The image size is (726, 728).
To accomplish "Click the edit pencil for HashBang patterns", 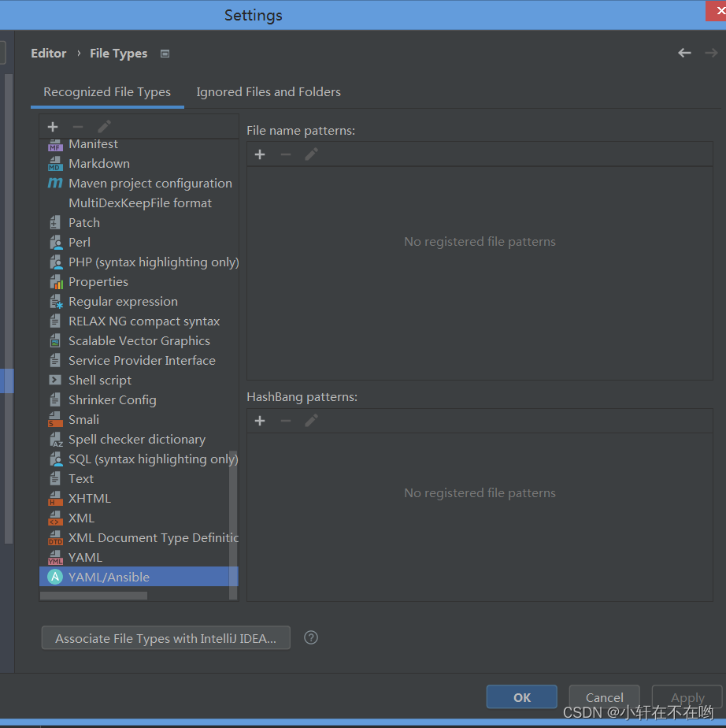I will click(310, 420).
